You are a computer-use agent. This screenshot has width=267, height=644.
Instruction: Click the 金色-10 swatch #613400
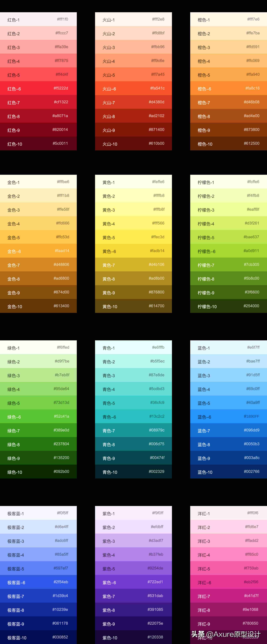tap(38, 306)
